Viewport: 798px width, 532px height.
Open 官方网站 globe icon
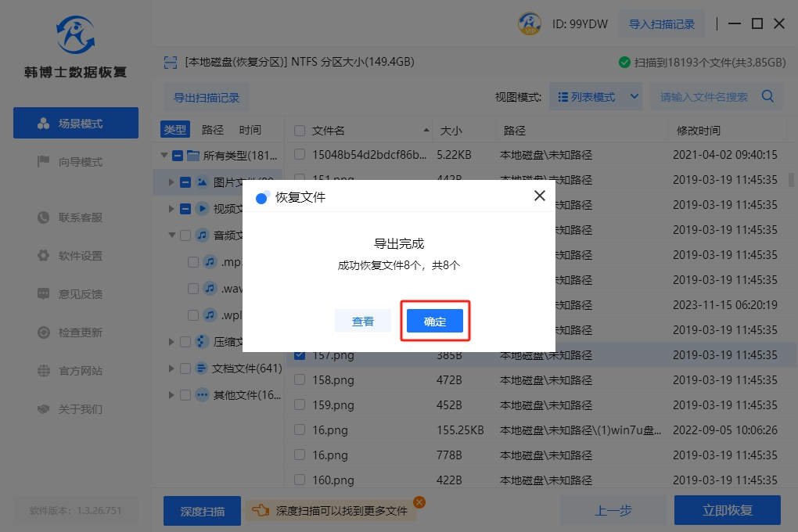44,371
